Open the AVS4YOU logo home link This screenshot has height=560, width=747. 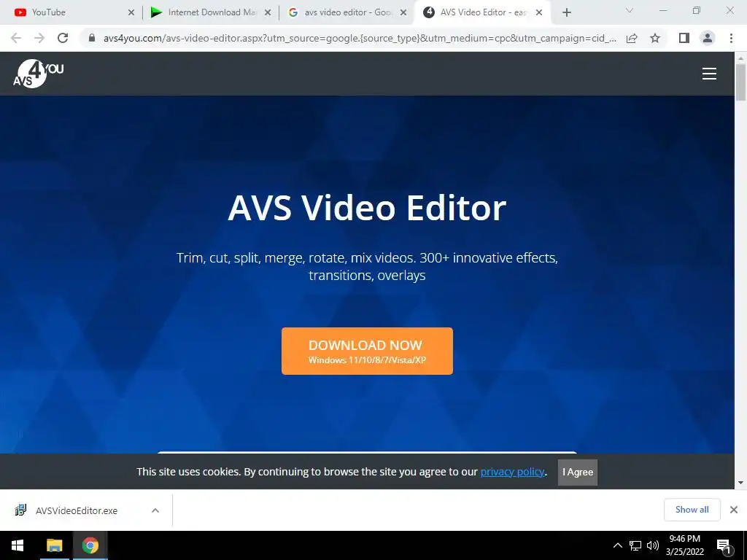(x=38, y=74)
